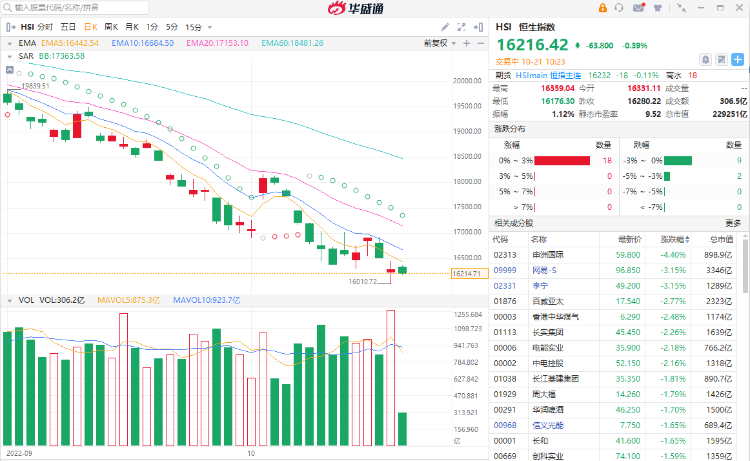Click the 涨跌分布 section header
750x461 pixels.
tap(509, 129)
